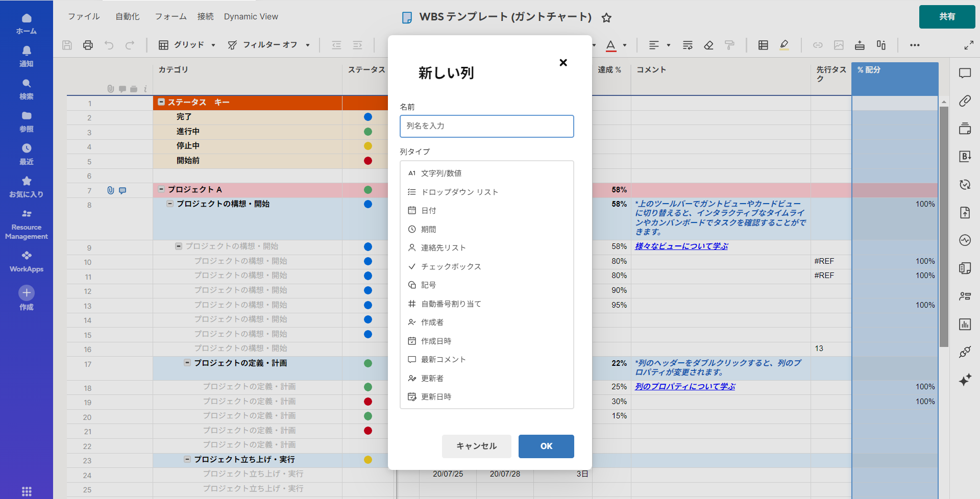
Task: Select the checkbox column type
Action: (x=451, y=267)
